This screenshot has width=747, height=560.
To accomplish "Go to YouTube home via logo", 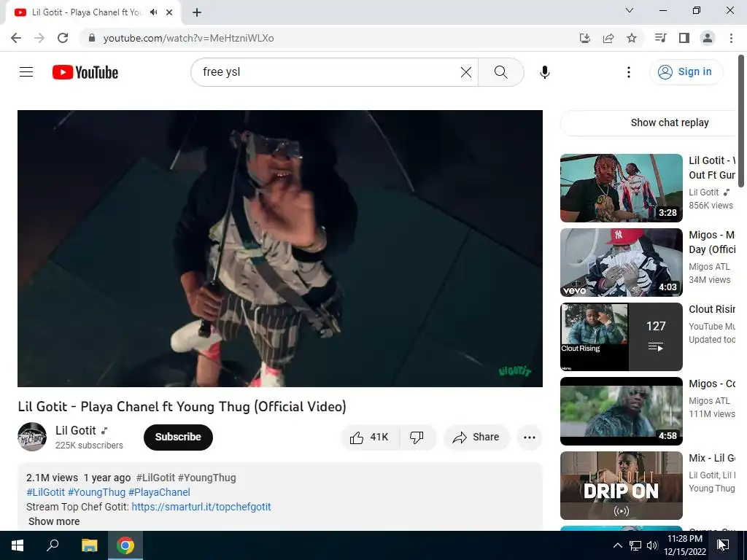I will point(85,72).
